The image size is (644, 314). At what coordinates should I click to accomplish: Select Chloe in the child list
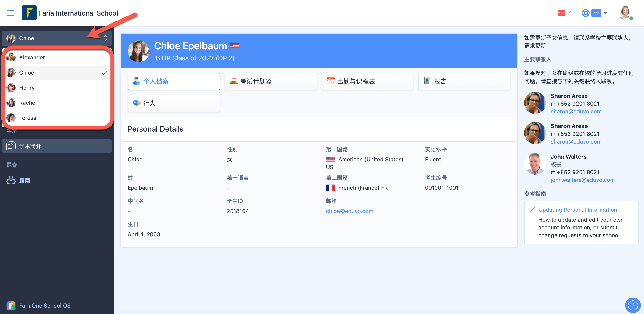[x=57, y=72]
